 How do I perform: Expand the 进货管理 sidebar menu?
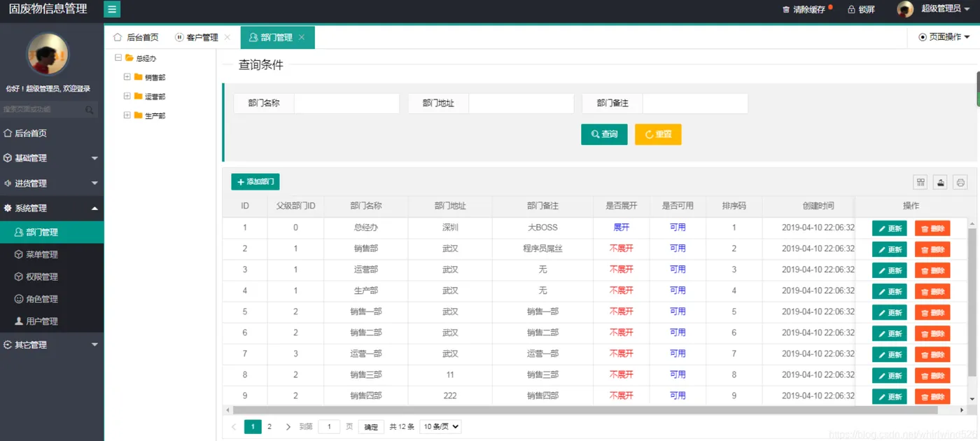tap(52, 183)
